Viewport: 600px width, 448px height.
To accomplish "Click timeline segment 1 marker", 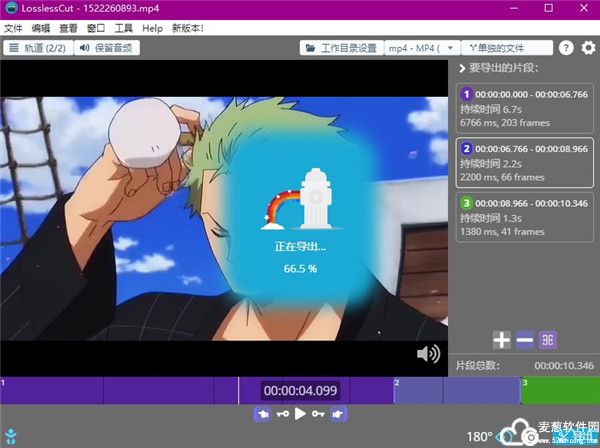I will (3, 382).
